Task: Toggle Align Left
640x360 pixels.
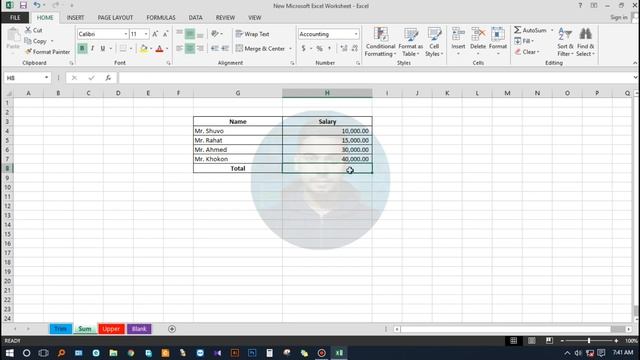Action: pyautogui.click(x=180, y=48)
